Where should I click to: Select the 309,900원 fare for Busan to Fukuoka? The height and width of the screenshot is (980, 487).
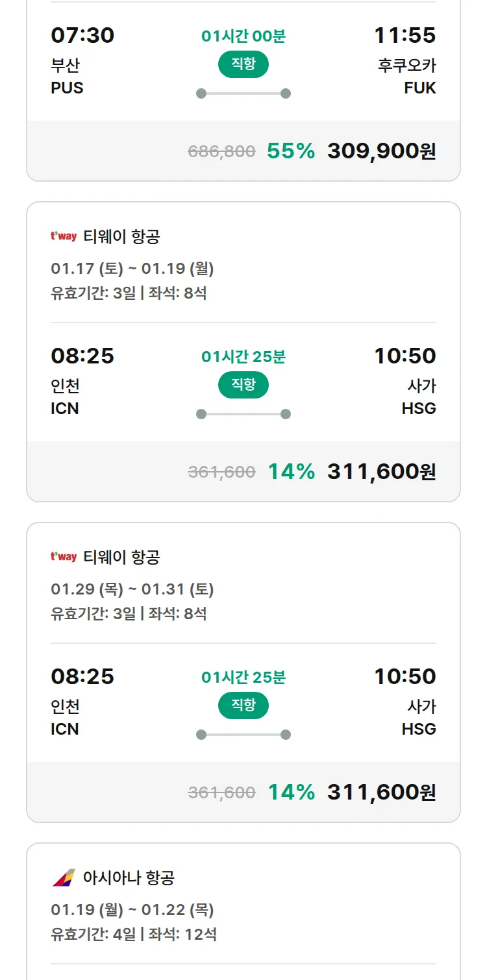tap(381, 151)
